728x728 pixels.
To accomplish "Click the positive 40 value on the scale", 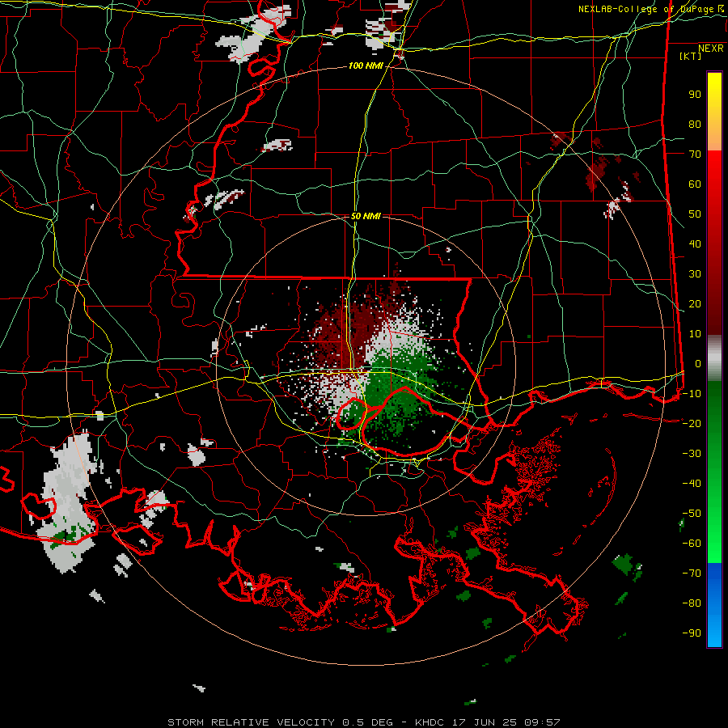I will coord(695,244).
